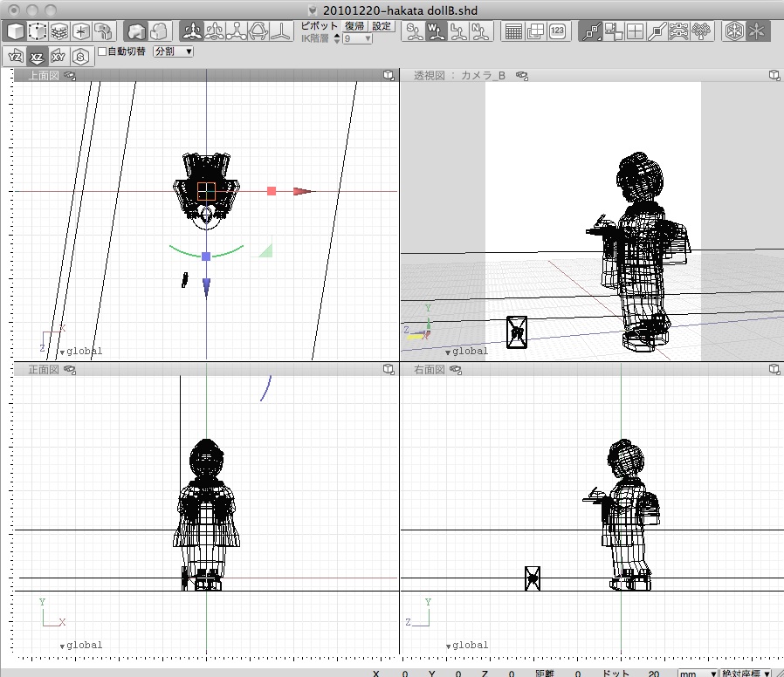Click the rotate ring manipulator icon

point(258,31)
